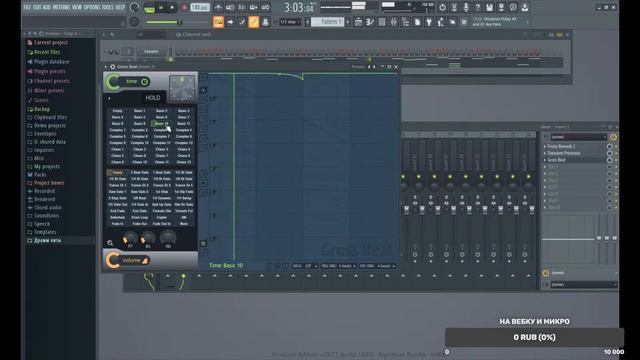The width and height of the screenshot is (640, 360).
Task: Open the TOOLS menu
Action: click(x=108, y=7)
